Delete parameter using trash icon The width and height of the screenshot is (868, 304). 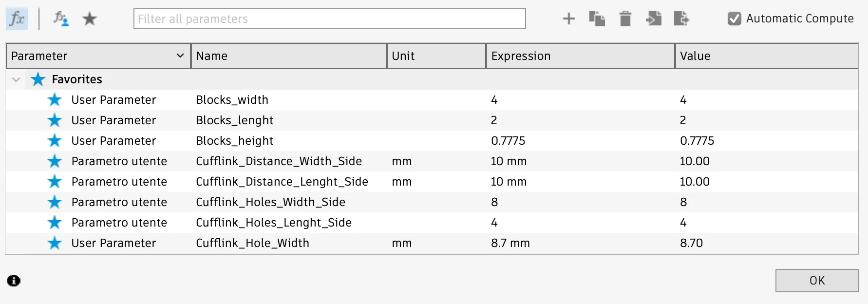(625, 19)
